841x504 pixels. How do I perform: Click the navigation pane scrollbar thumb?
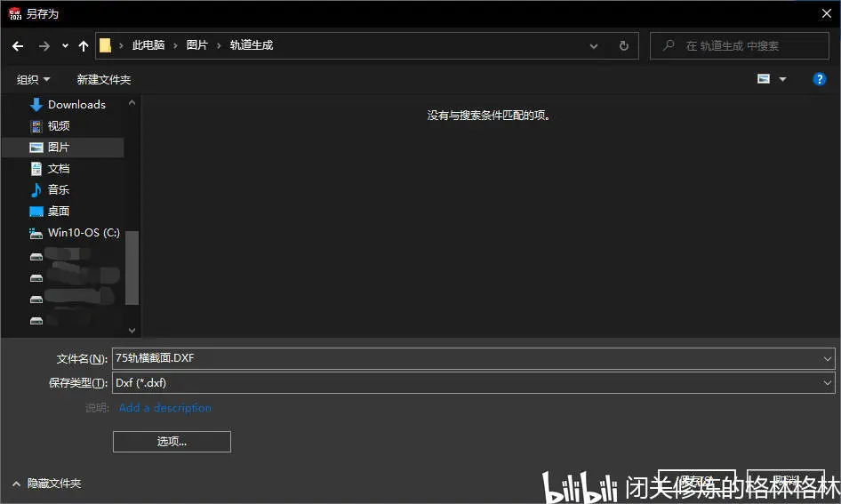point(132,268)
